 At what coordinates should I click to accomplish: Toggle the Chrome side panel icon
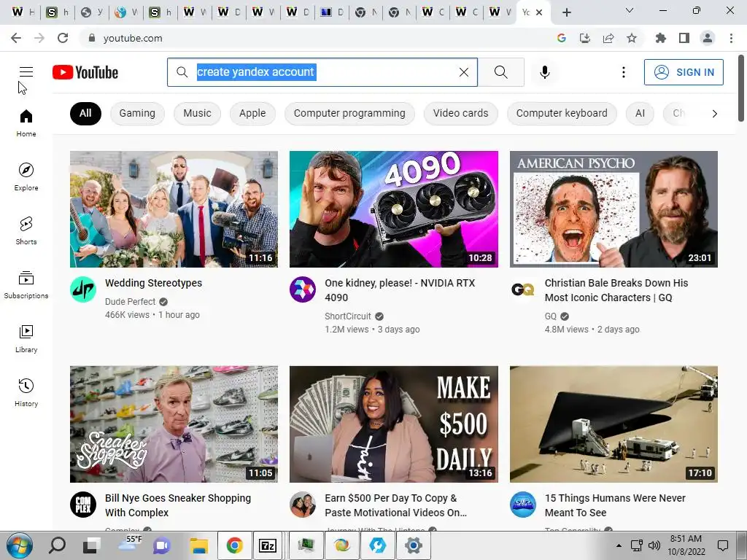tap(684, 38)
